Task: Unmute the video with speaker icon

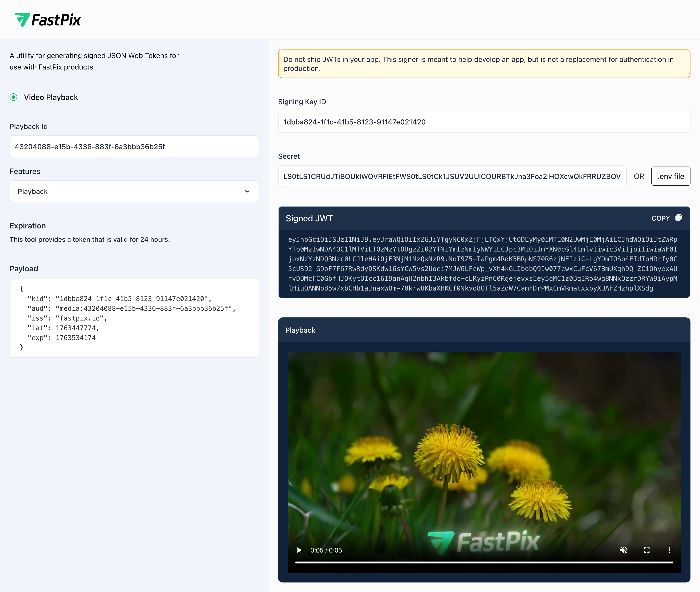Action: (x=624, y=550)
